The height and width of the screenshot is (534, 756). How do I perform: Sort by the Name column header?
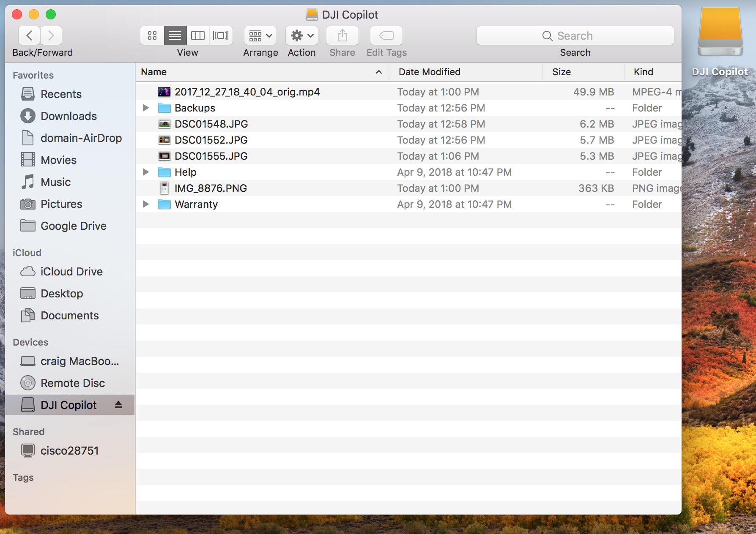point(262,72)
